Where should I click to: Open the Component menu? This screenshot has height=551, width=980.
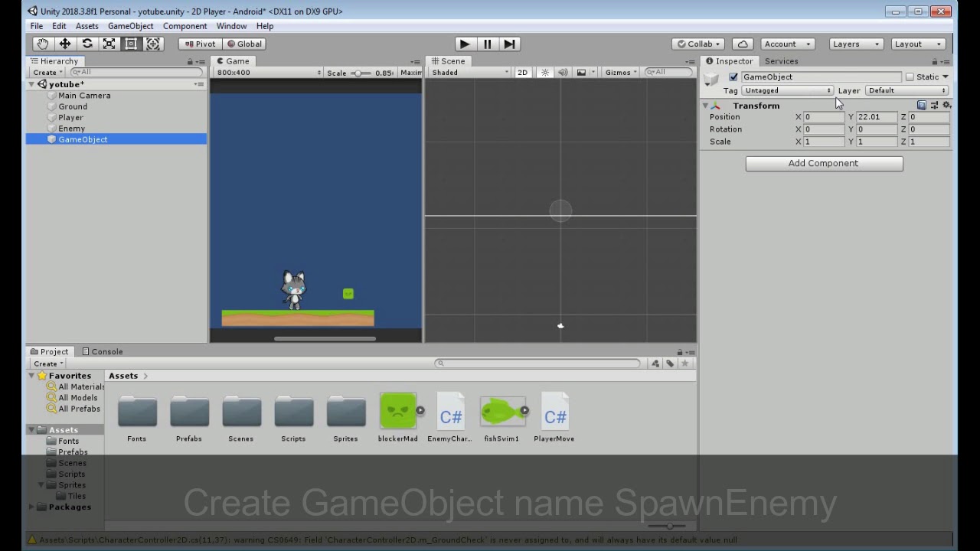(185, 26)
